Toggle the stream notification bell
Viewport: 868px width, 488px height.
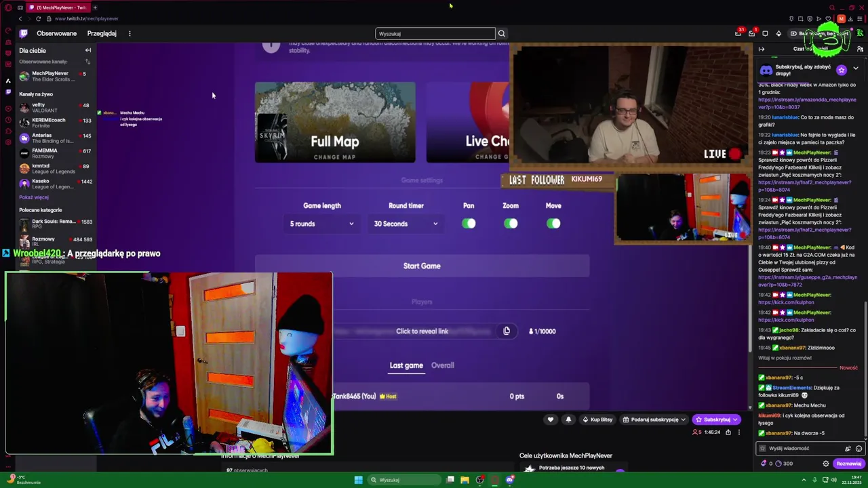point(568,420)
